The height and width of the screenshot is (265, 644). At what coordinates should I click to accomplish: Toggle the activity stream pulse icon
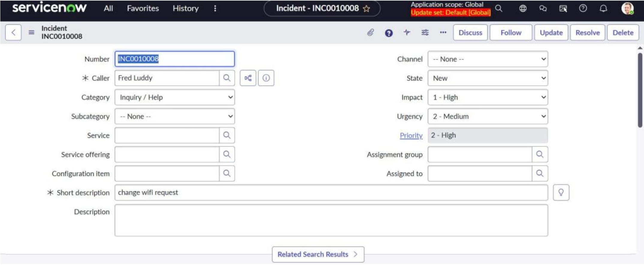[407, 32]
